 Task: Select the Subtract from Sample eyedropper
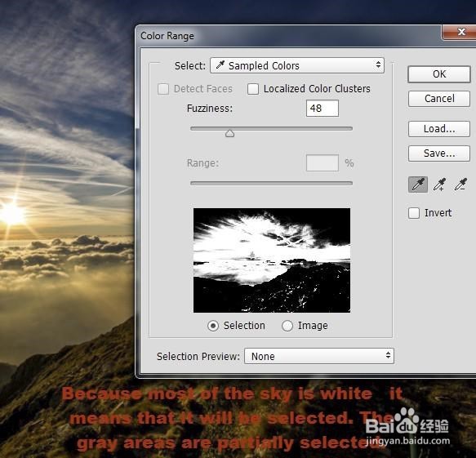click(x=460, y=185)
